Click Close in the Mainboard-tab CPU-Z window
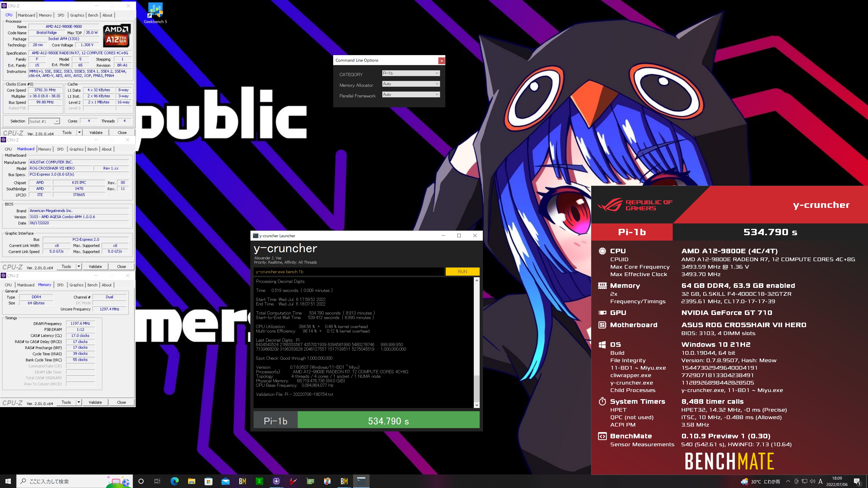The height and width of the screenshot is (488, 868). pos(121,266)
